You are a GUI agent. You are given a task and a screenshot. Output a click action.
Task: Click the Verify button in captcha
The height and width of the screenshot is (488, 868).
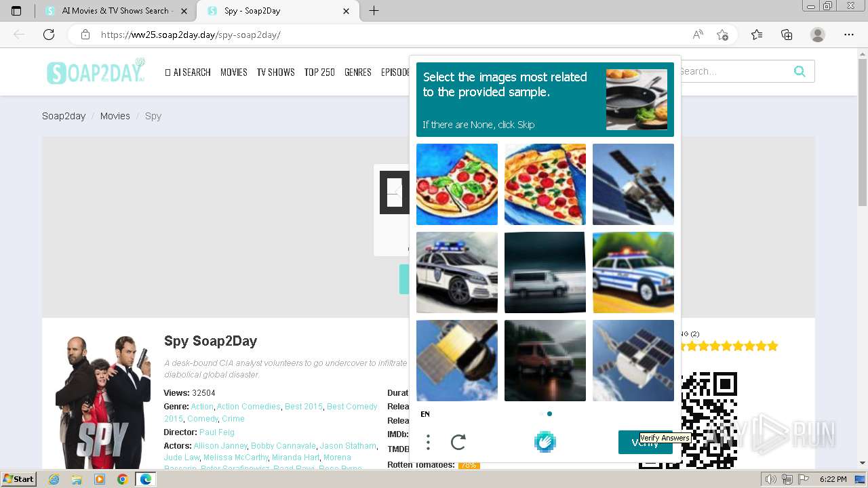click(x=645, y=442)
